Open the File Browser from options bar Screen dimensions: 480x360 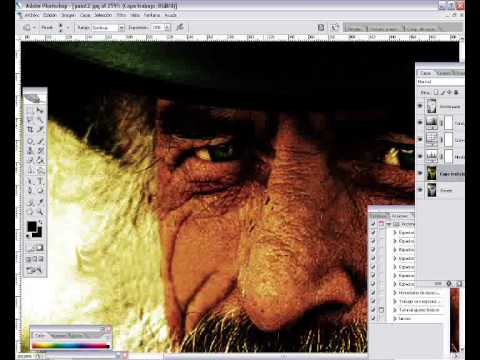321,28
